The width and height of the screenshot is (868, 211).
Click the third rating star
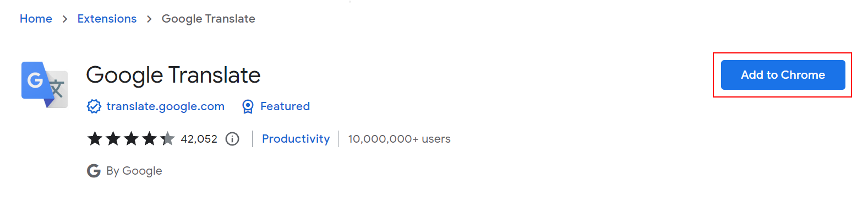point(131,139)
